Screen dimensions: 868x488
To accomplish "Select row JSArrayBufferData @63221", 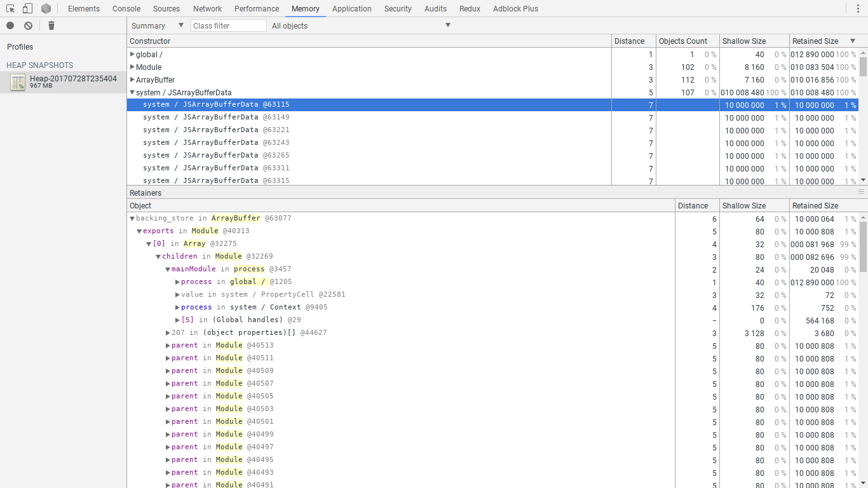I will click(492, 130).
